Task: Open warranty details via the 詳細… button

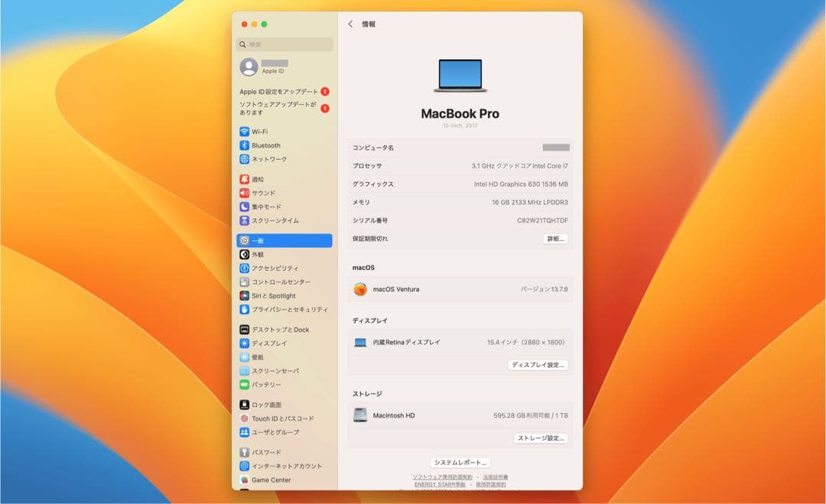Action: (x=554, y=239)
